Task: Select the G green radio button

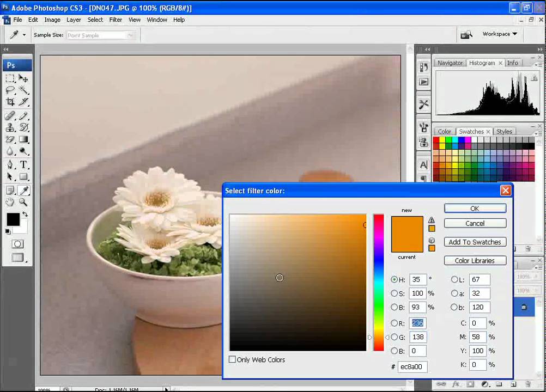Action: [x=394, y=336]
